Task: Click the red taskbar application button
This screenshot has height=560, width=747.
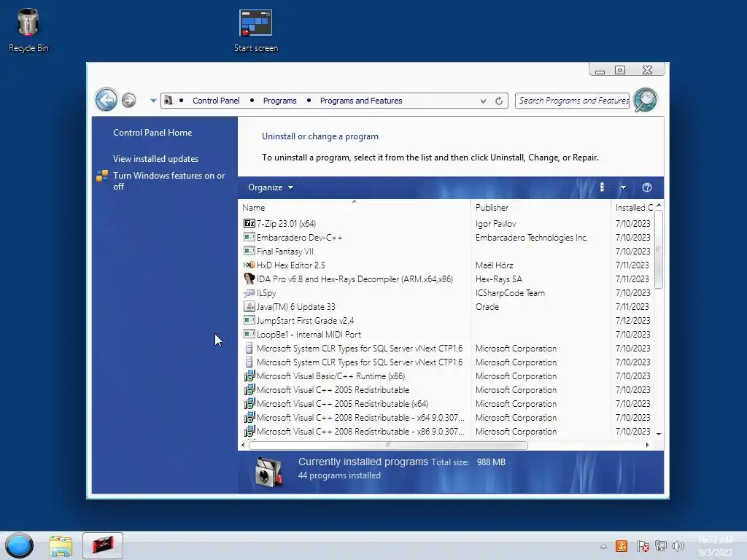Action: 102,545
